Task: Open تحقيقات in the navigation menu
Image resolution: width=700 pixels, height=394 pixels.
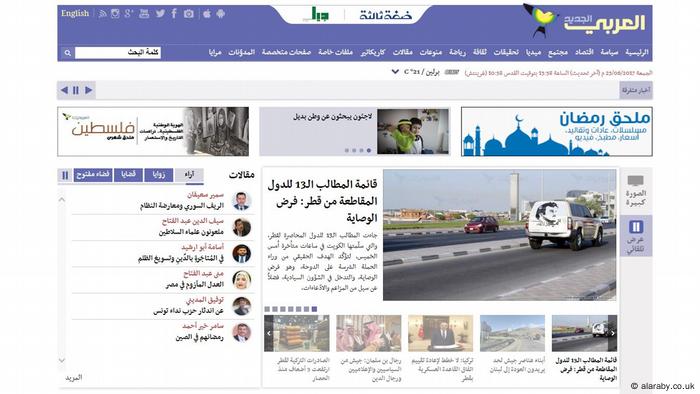Action: click(x=506, y=52)
